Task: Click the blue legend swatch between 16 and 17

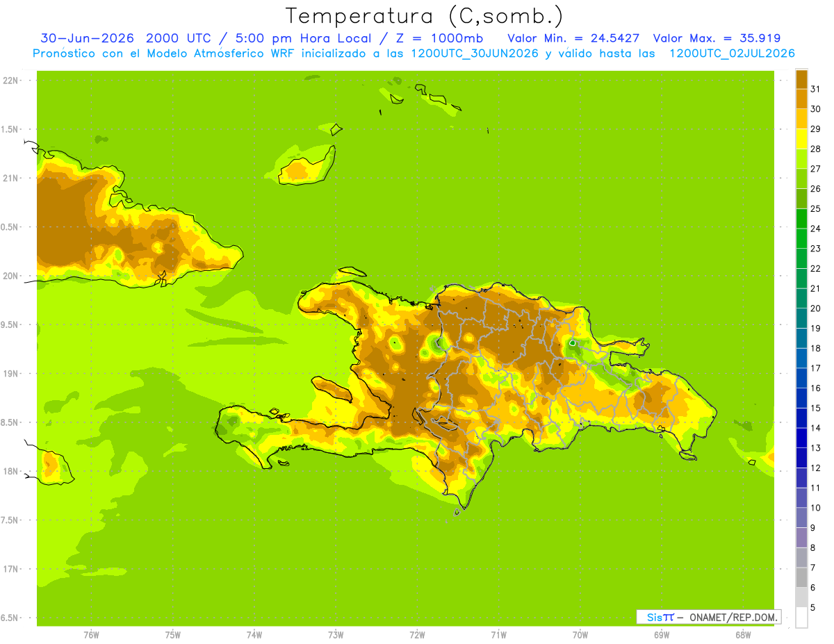Action: pyautogui.click(x=801, y=378)
